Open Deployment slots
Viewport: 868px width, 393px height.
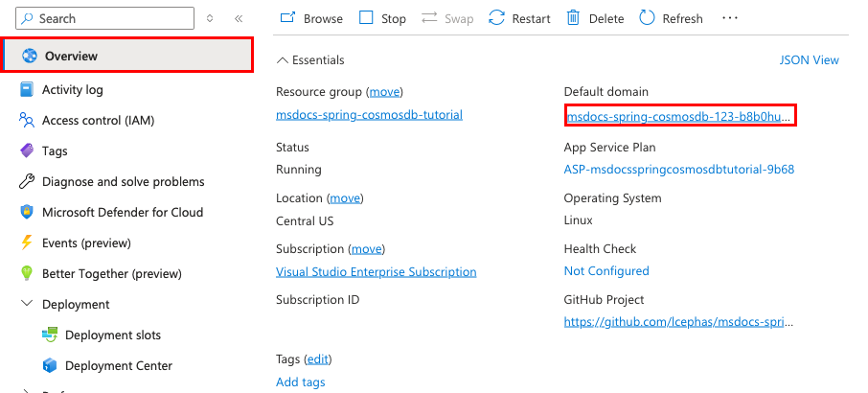point(112,335)
